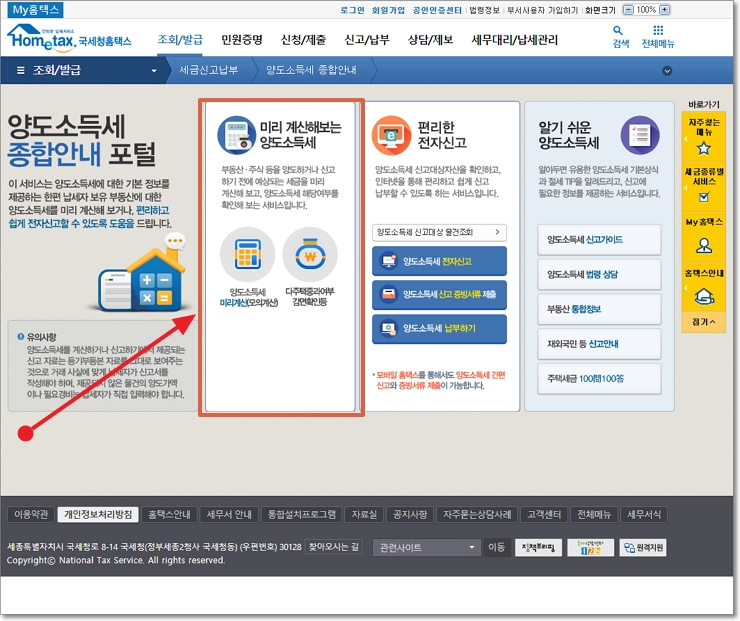Screen dimensions: 740x621
Task: Collapse the quick menu with 접기
Action: [x=703, y=322]
